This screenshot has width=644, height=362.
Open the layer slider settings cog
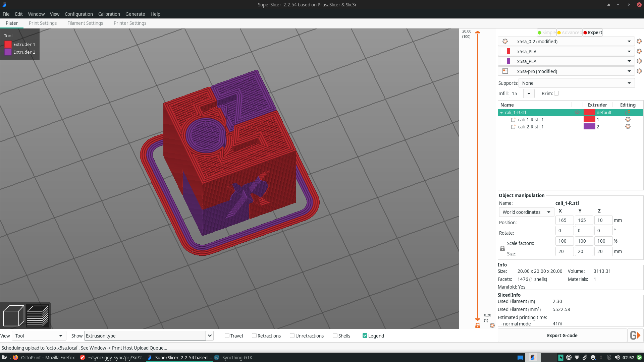pos(492,325)
